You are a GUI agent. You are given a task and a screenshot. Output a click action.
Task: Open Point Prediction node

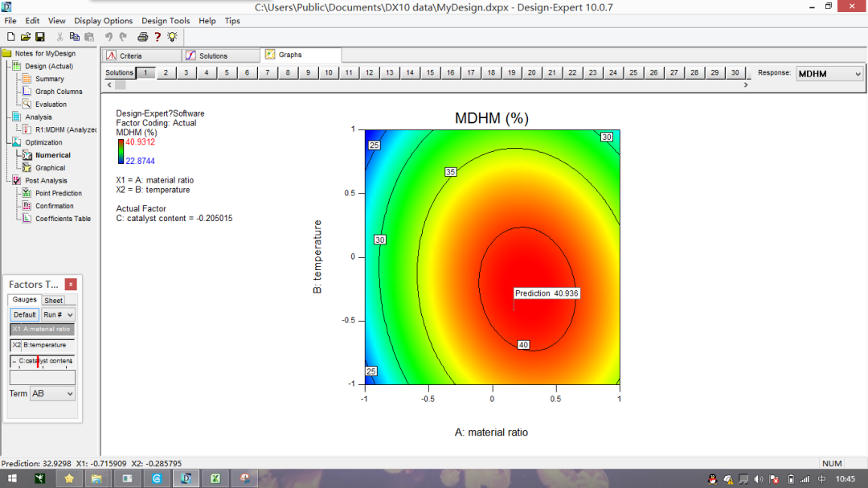58,194
